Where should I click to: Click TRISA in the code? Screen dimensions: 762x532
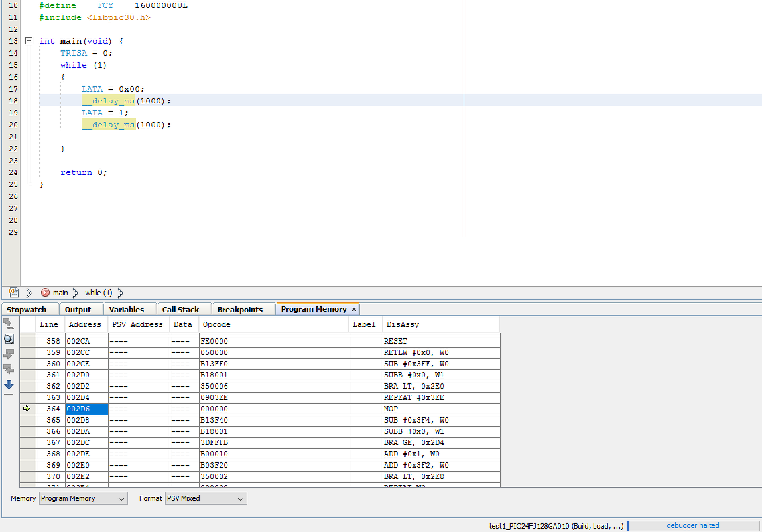pos(74,54)
